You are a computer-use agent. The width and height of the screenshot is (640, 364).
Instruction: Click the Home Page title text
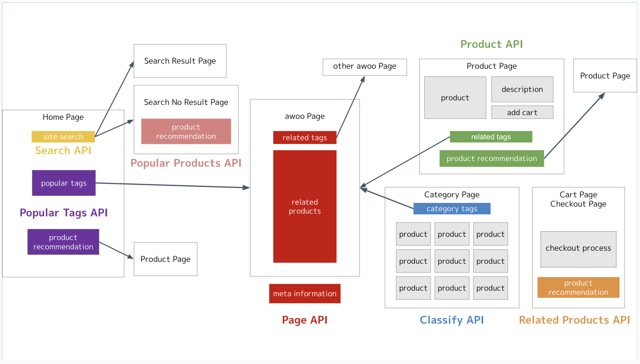[63, 117]
